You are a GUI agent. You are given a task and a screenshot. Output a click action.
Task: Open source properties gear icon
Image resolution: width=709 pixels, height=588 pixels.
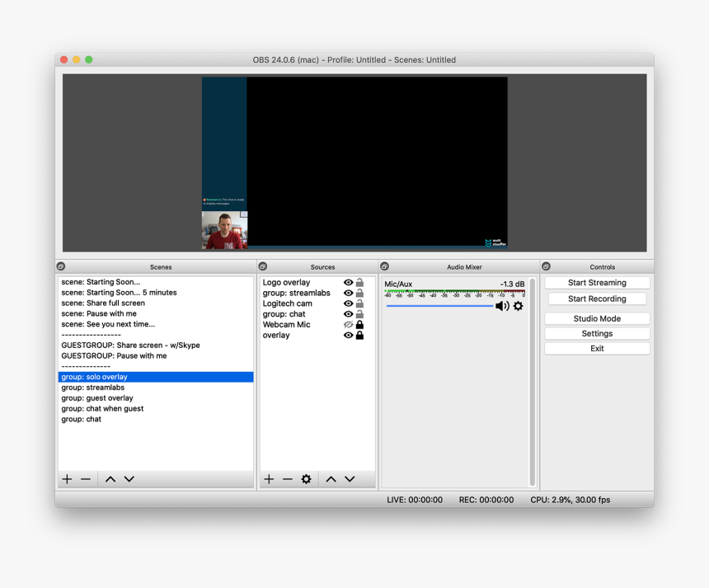click(307, 479)
